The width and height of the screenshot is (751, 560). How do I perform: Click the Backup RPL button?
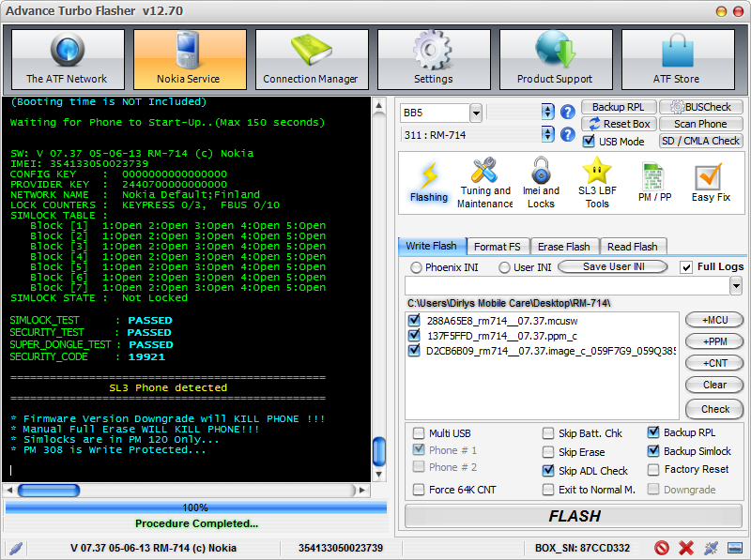[619, 107]
